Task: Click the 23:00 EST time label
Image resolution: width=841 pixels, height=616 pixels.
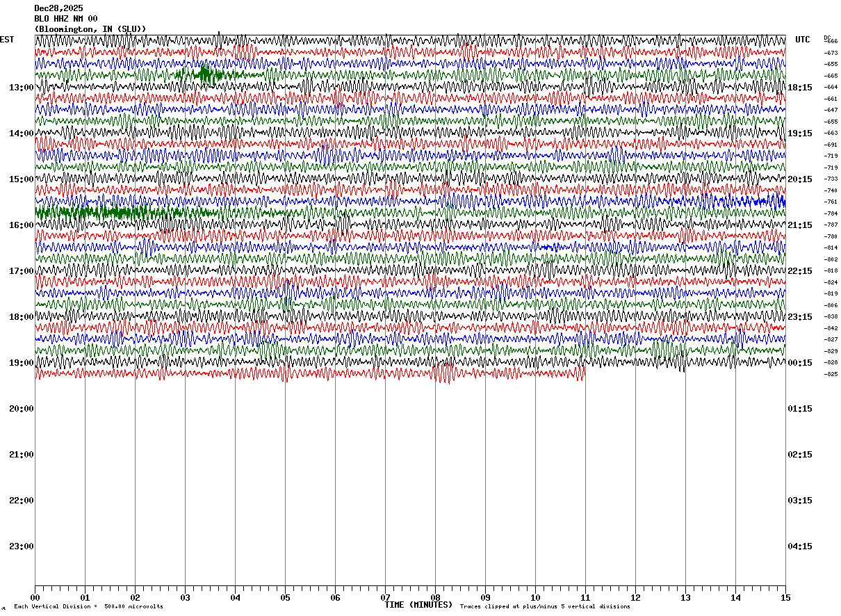Action: [22, 546]
